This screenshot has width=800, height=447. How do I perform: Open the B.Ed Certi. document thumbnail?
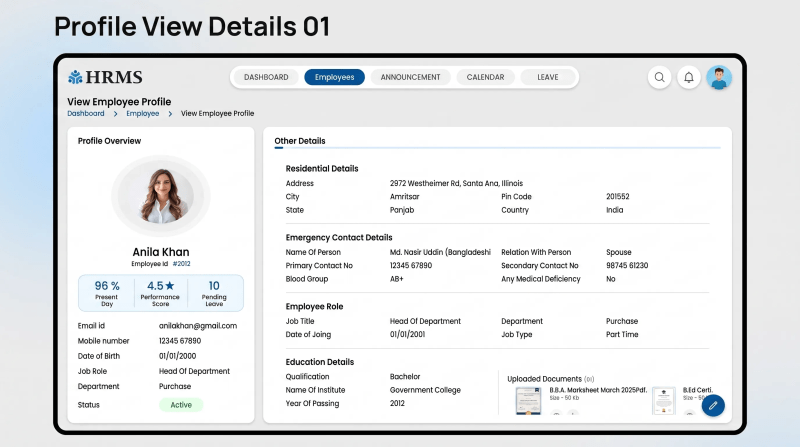click(x=664, y=401)
